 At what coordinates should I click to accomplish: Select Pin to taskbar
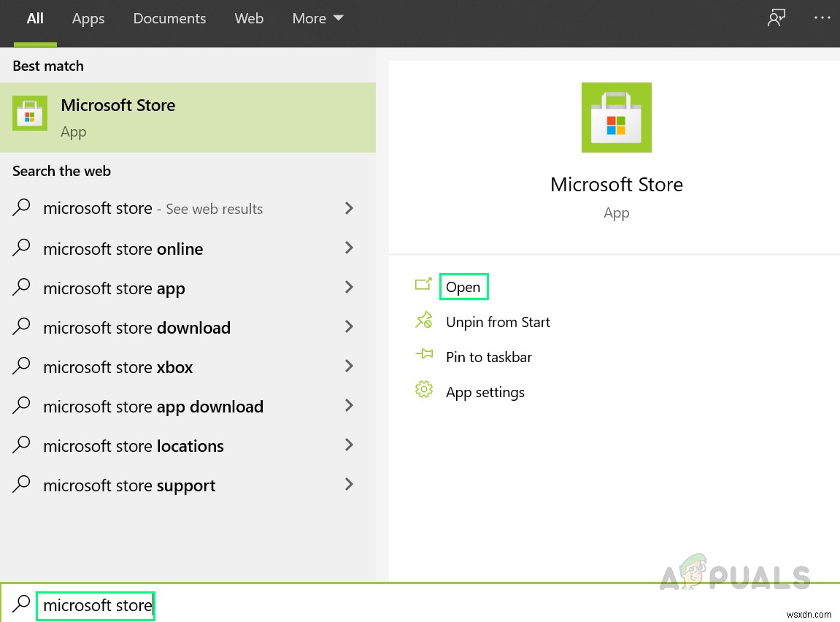pos(488,357)
